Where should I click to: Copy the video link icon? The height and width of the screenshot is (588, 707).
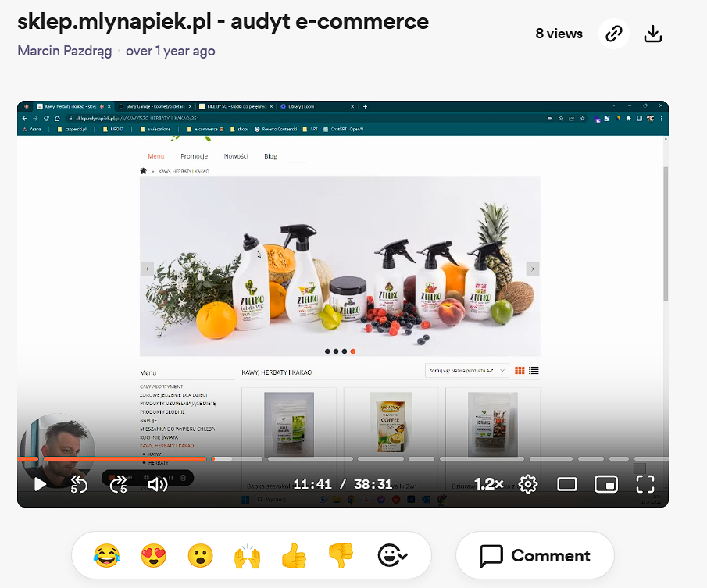pos(614,34)
